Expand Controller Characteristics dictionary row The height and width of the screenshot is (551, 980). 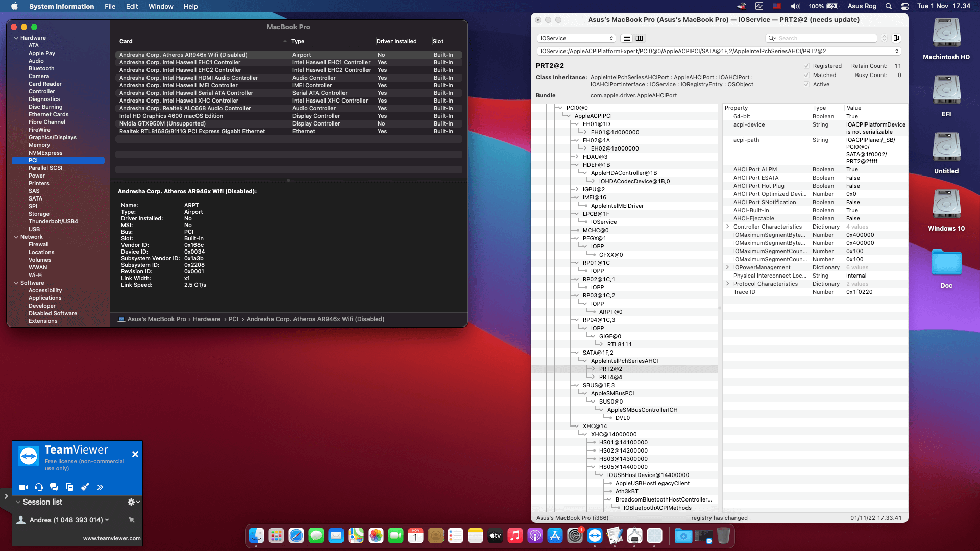(727, 227)
